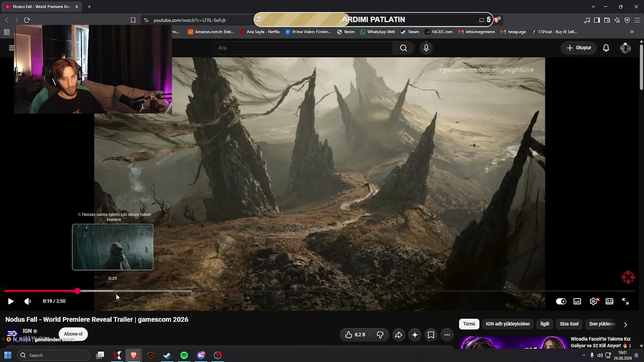The image size is (644, 362).
Task: Select the Size özel filter chip
Action: point(569,324)
